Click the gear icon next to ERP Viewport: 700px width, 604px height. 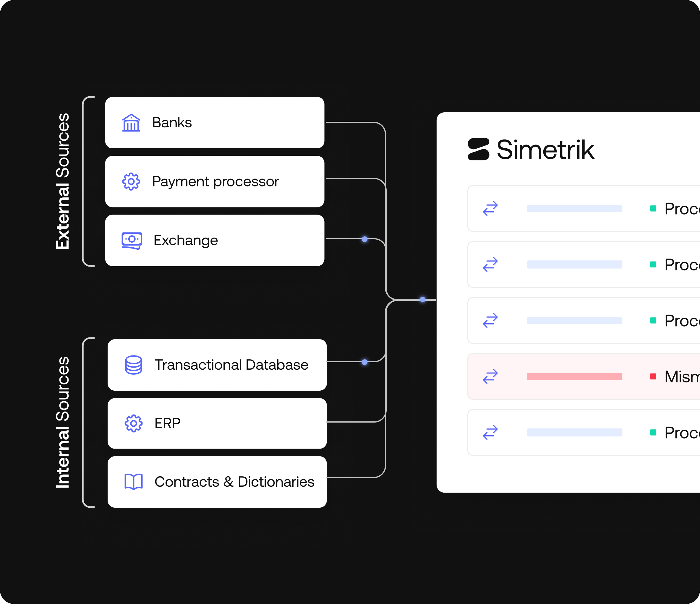133,423
